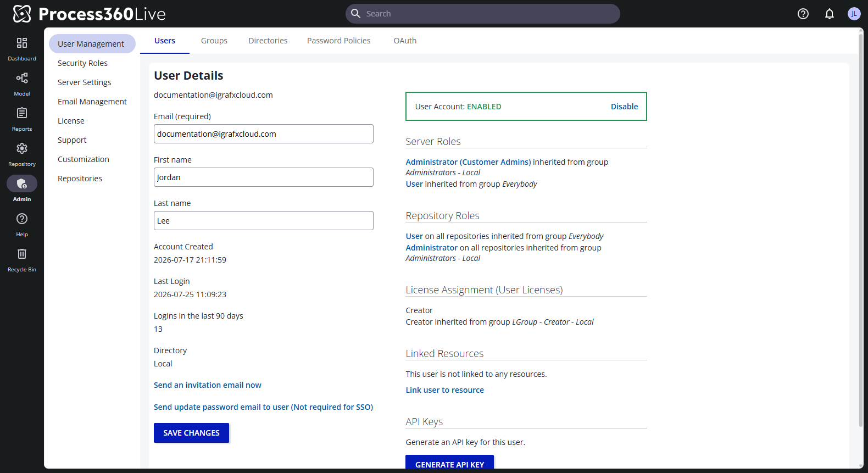
Task: Disable the user account
Action: (624, 107)
